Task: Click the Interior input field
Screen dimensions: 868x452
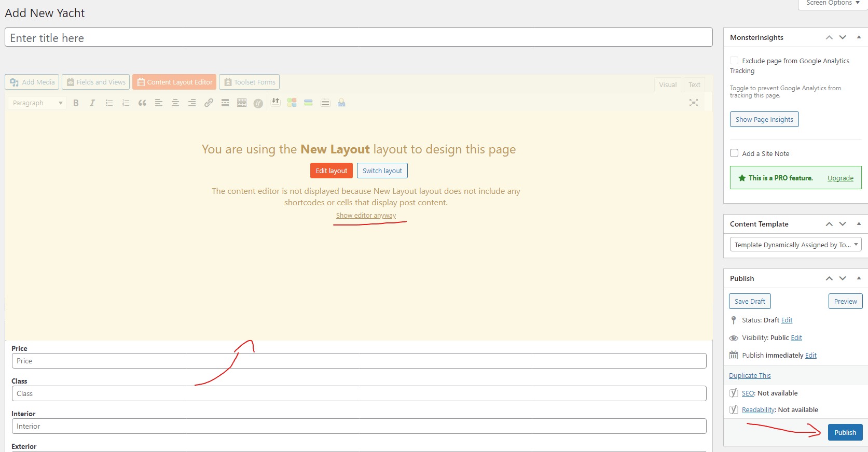Action: tap(359, 426)
